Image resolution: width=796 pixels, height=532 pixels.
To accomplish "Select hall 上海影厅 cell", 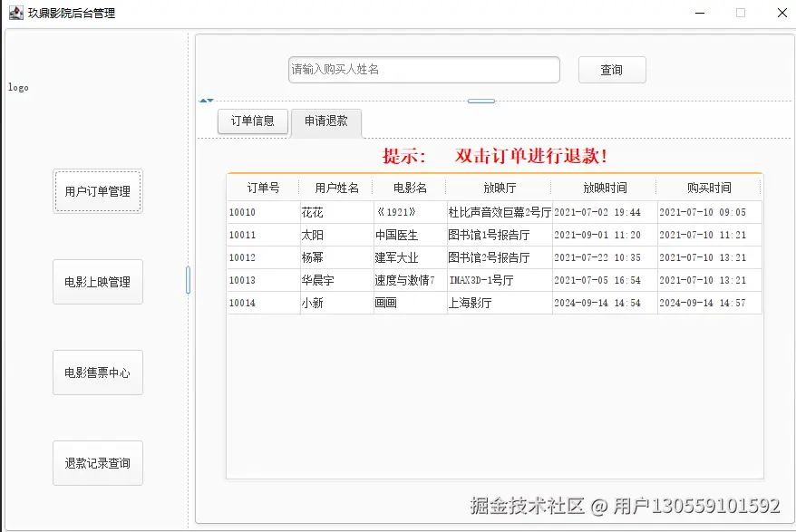I will pos(500,303).
